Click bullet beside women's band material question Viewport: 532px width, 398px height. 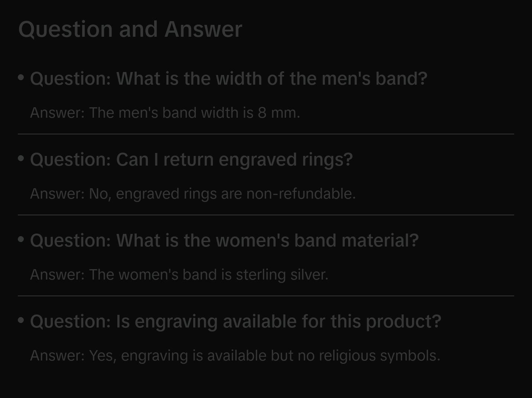pos(21,239)
